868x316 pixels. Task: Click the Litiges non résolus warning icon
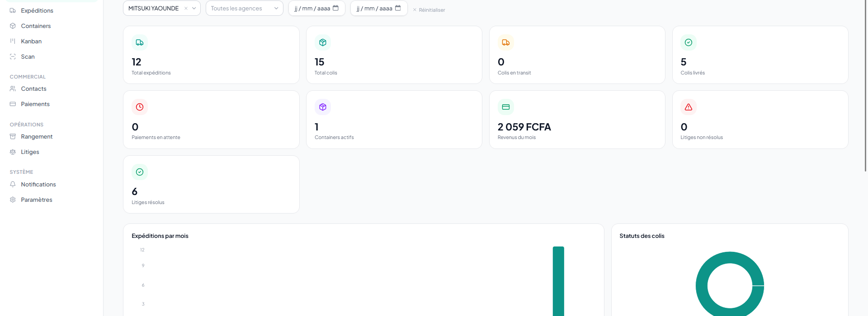click(x=689, y=107)
